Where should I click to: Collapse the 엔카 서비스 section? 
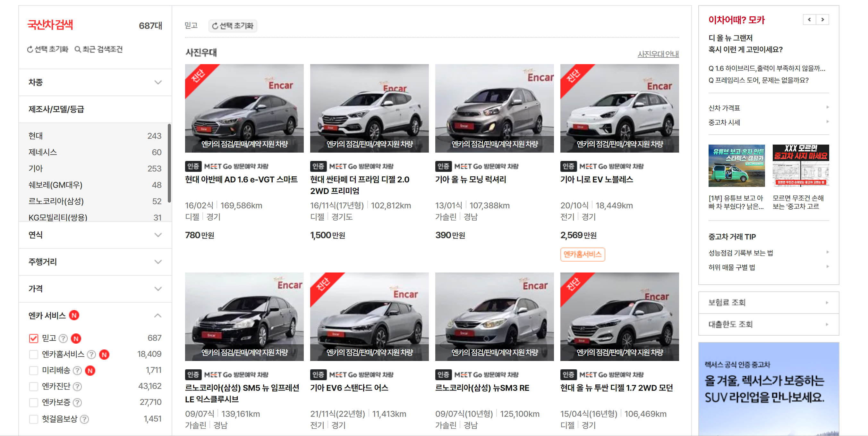point(158,315)
